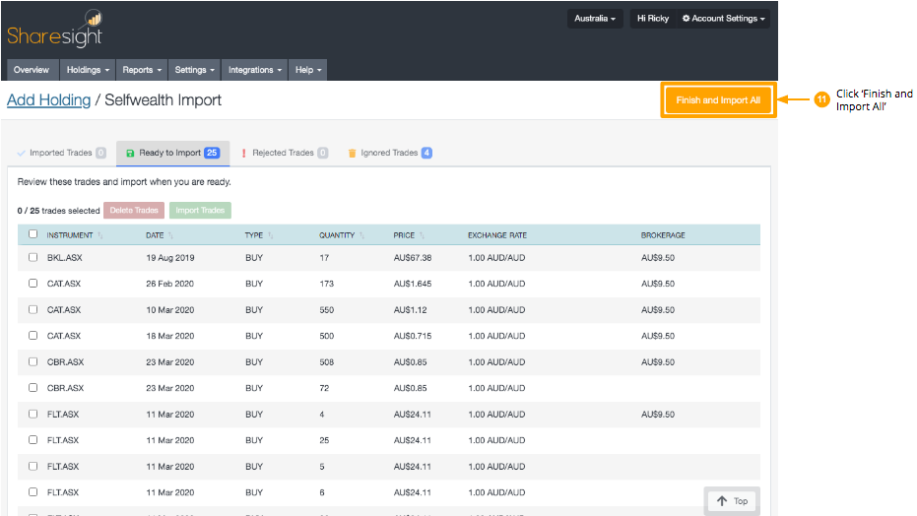Check the CAT.ASX 18 Mar 2020 trade
The image size is (917, 516).
(33, 335)
